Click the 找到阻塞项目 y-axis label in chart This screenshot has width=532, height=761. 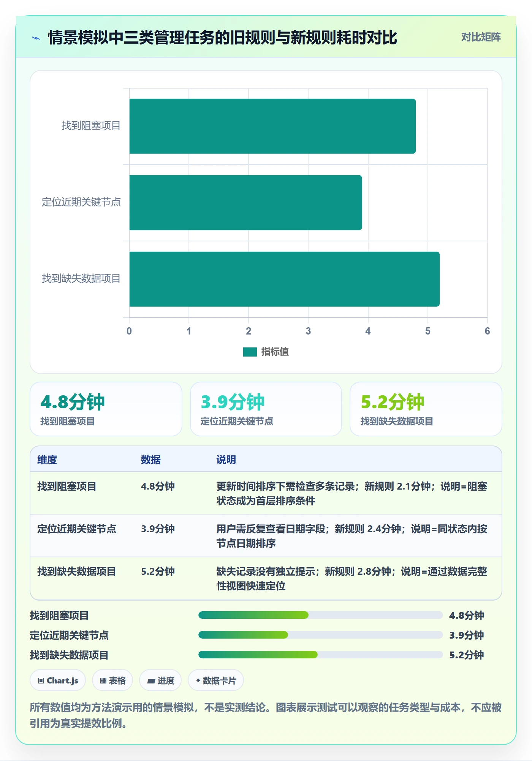point(91,126)
